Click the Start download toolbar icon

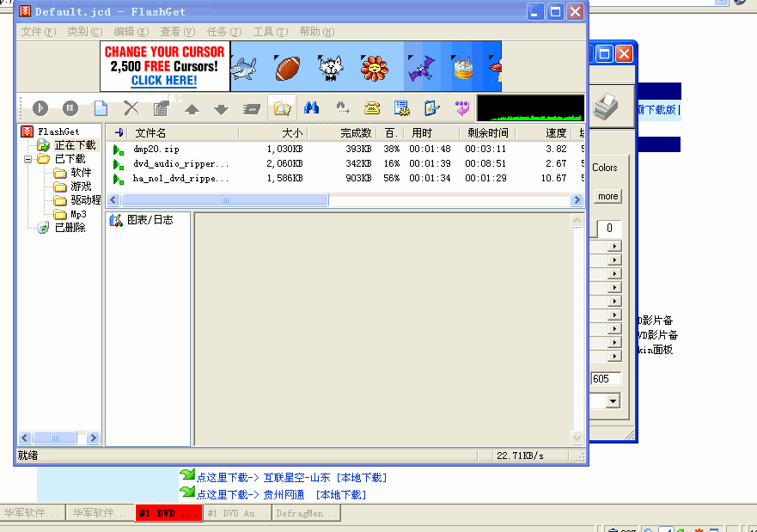(40, 108)
